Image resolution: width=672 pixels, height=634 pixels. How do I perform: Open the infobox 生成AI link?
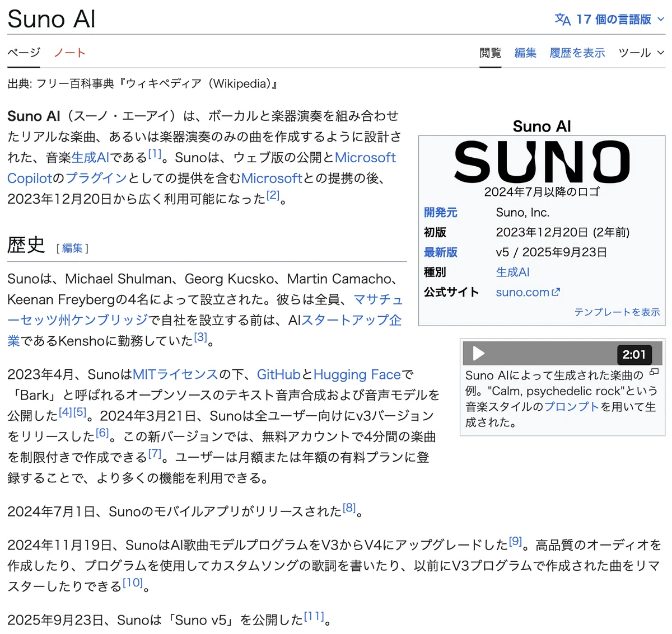[512, 273]
